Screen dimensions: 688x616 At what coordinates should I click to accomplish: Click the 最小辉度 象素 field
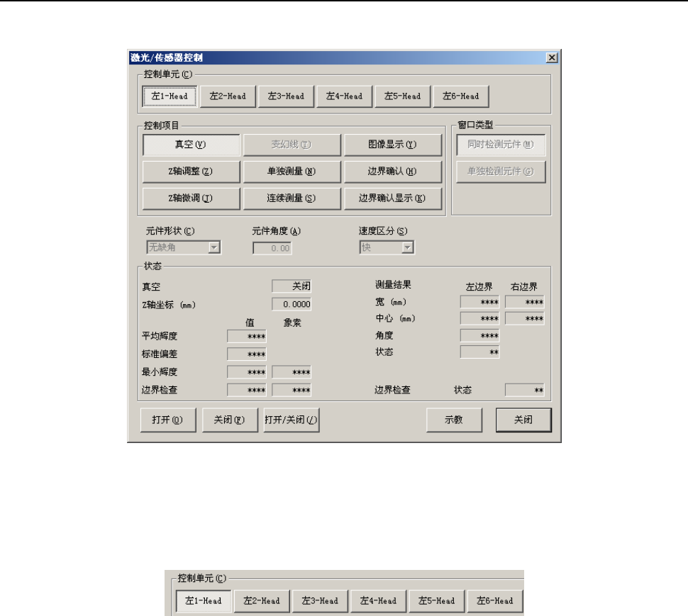[x=292, y=372]
